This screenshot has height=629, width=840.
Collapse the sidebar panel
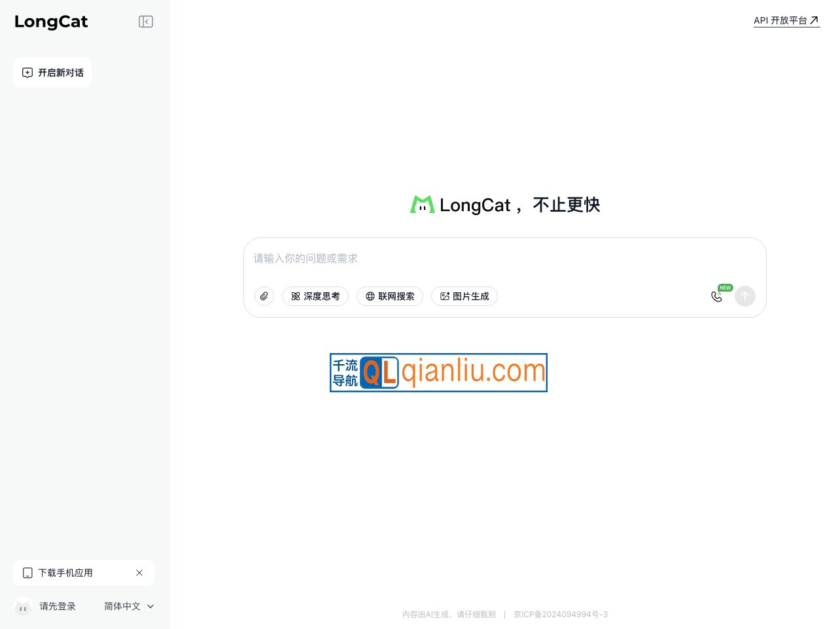pyautogui.click(x=145, y=22)
